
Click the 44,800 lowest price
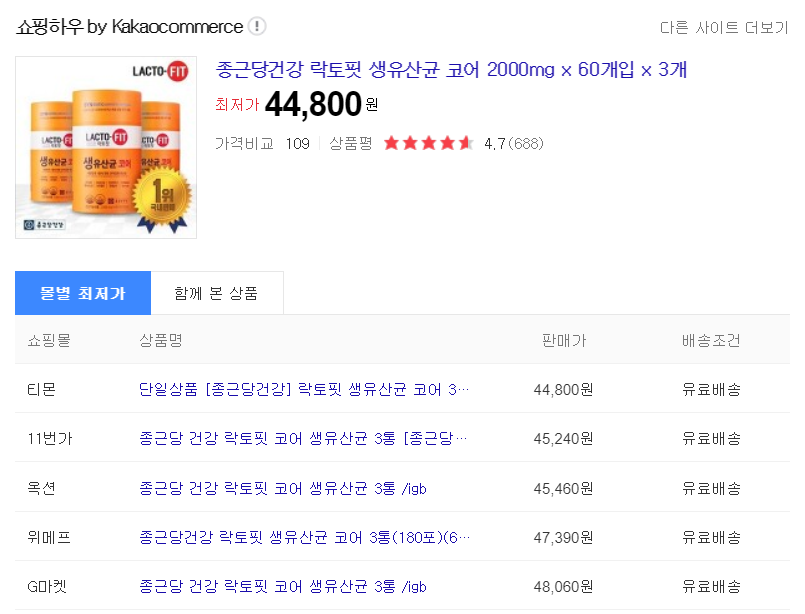313,104
